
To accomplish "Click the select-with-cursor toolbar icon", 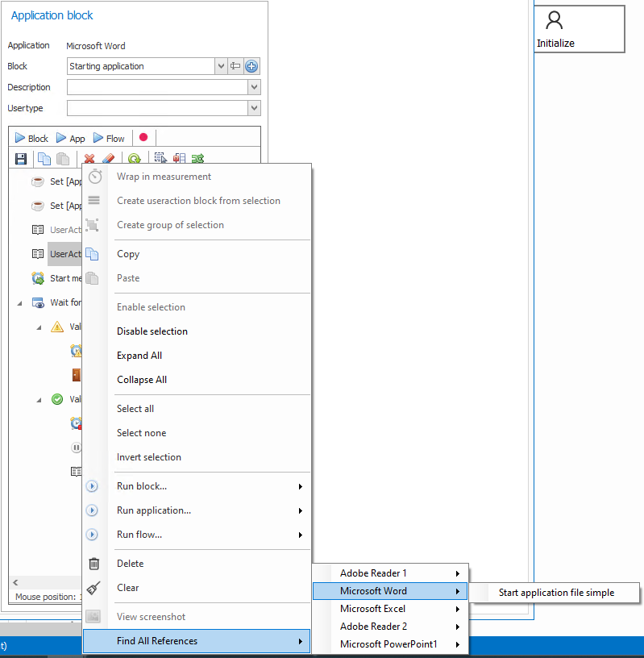I will [x=160, y=159].
